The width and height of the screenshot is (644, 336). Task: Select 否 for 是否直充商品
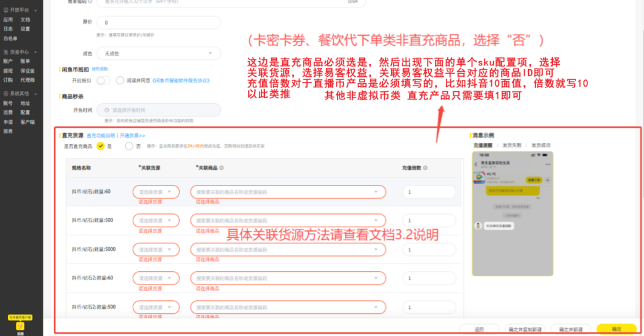click(129, 146)
